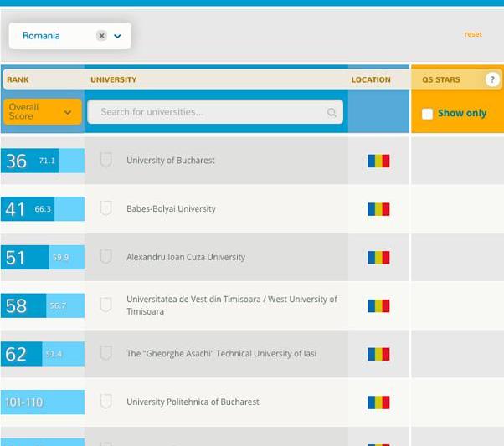Clear the Romania filter with the x button

coord(101,36)
